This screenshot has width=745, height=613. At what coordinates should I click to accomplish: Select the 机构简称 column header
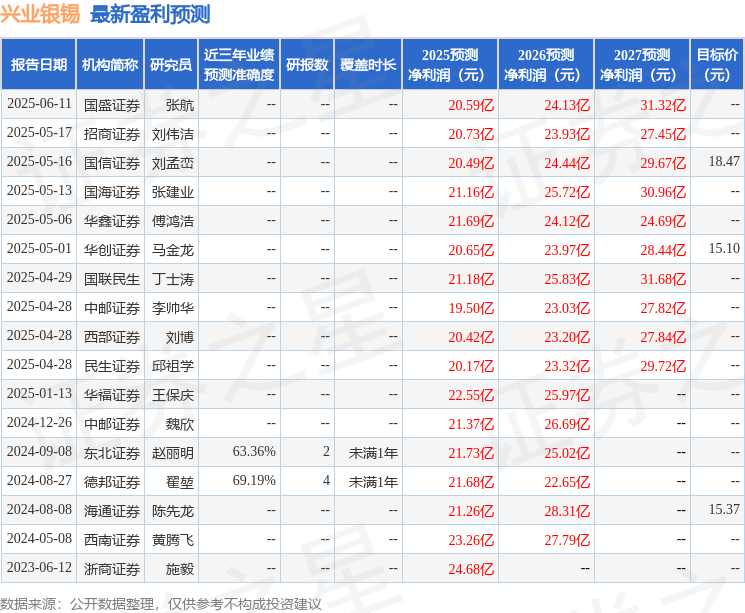[x=110, y=65]
